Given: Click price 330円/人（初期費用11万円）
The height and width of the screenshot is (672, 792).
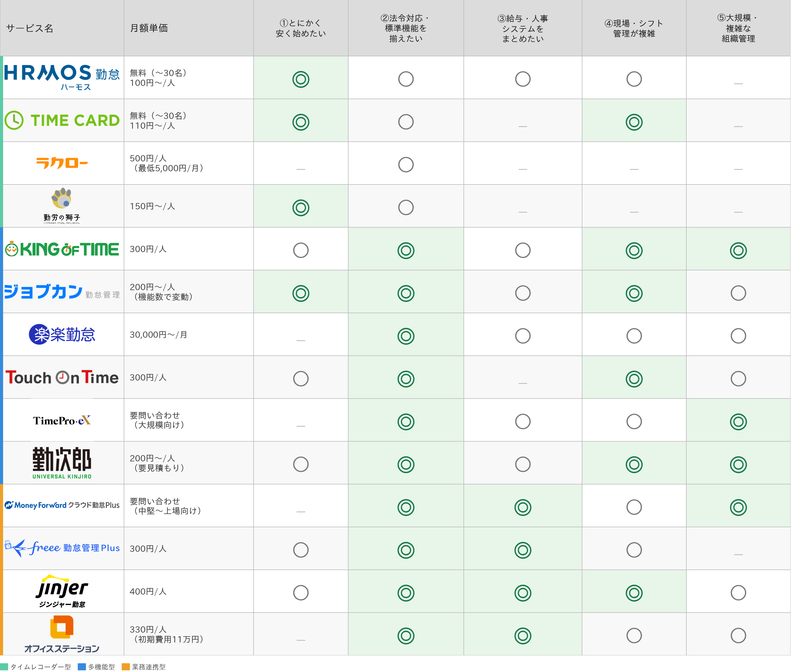Looking at the screenshot, I should (168, 634).
